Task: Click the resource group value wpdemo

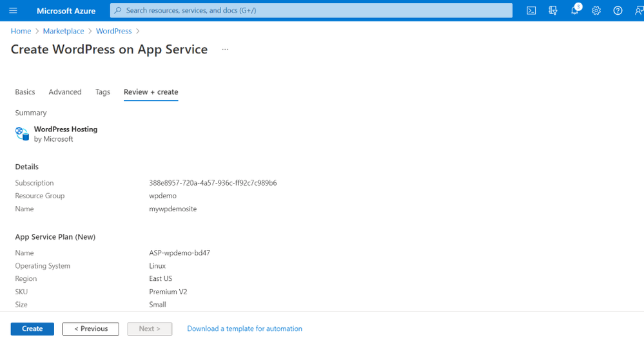Action: coord(162,196)
